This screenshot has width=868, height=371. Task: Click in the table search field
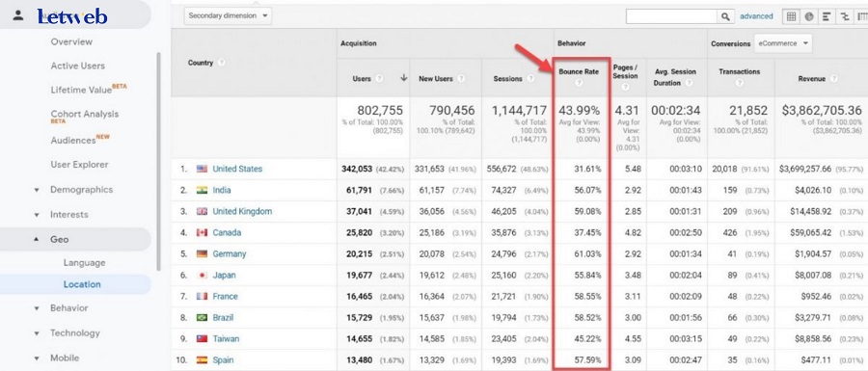(x=672, y=16)
